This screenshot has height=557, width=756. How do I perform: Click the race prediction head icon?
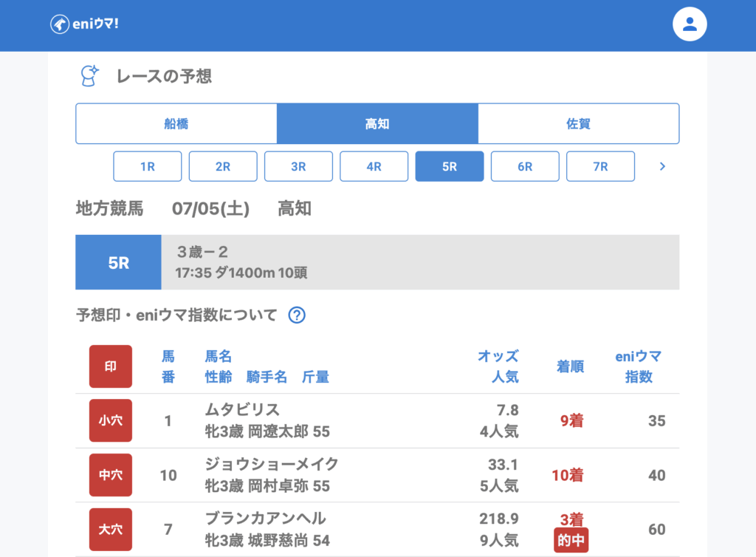click(89, 75)
